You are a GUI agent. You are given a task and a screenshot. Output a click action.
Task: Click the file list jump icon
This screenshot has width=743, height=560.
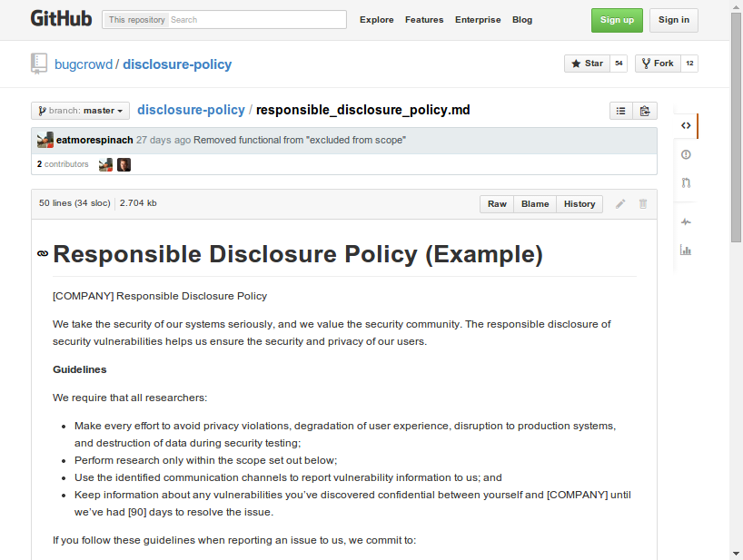(621, 111)
